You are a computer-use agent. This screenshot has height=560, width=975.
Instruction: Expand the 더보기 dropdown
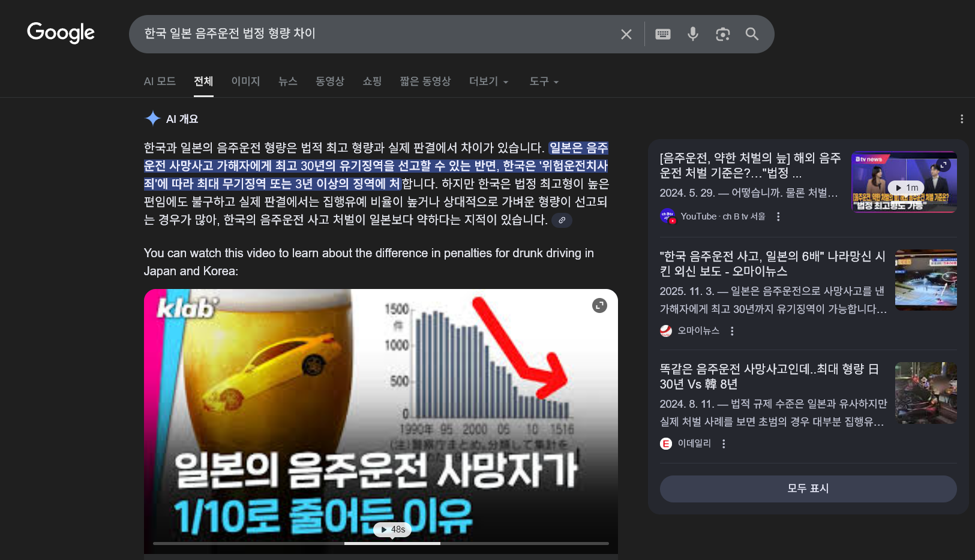tap(488, 82)
